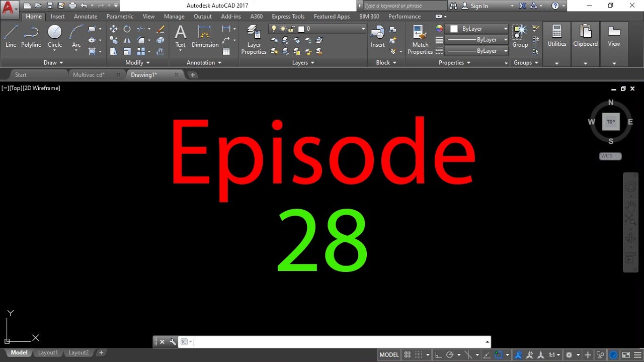
Task: Open annotation scale 1:1 dropdown
Action: pos(554,355)
